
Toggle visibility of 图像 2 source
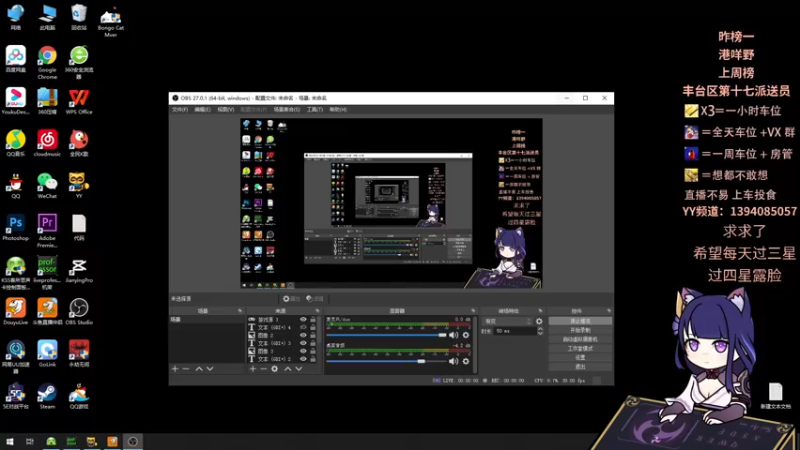(x=303, y=335)
